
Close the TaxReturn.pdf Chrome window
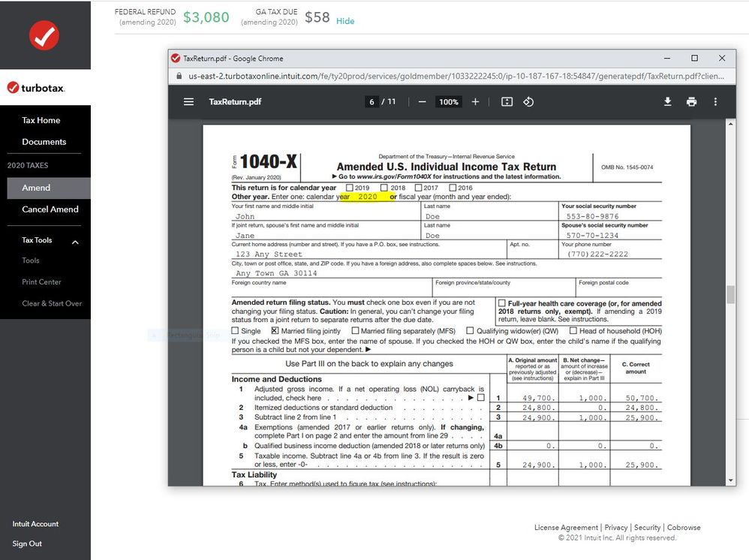722,59
